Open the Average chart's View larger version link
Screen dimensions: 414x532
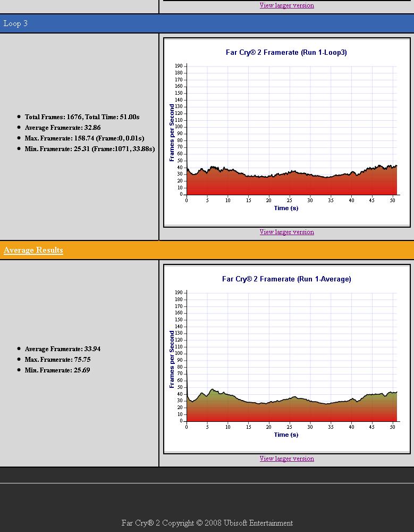286,459
